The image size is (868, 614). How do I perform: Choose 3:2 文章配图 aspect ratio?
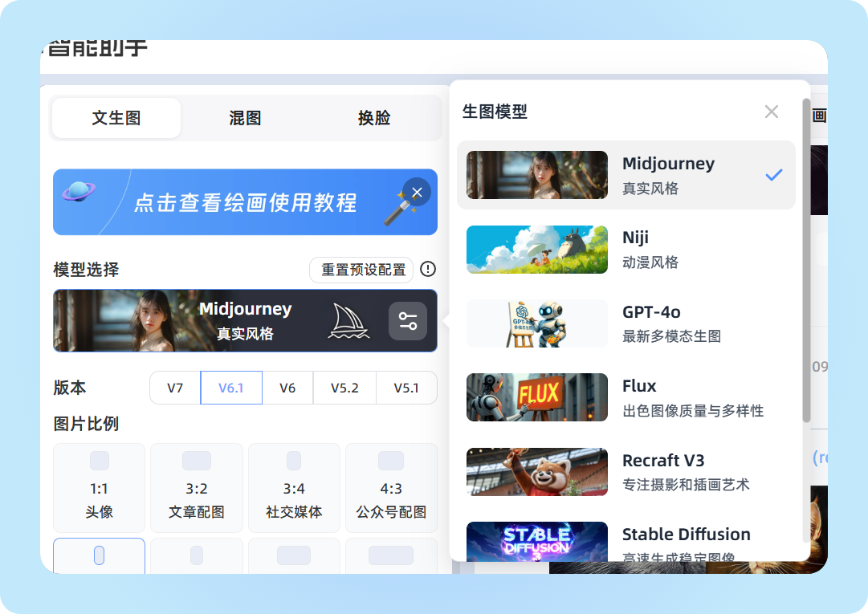tap(197, 488)
